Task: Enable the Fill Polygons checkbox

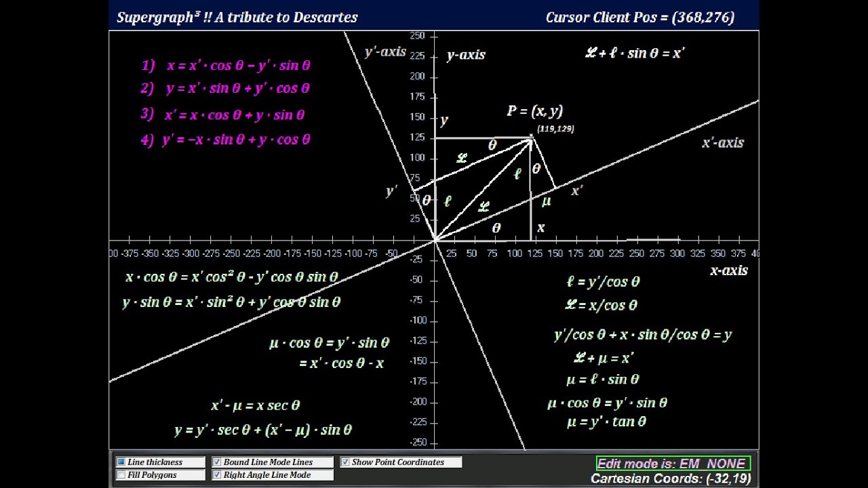Action: [x=121, y=475]
